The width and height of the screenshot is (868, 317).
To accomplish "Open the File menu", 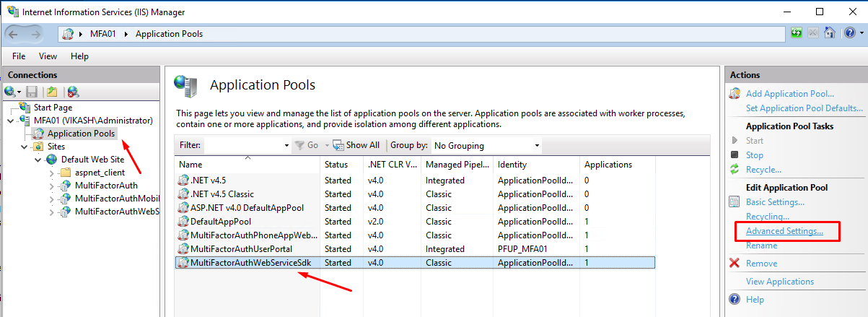I will (19, 56).
